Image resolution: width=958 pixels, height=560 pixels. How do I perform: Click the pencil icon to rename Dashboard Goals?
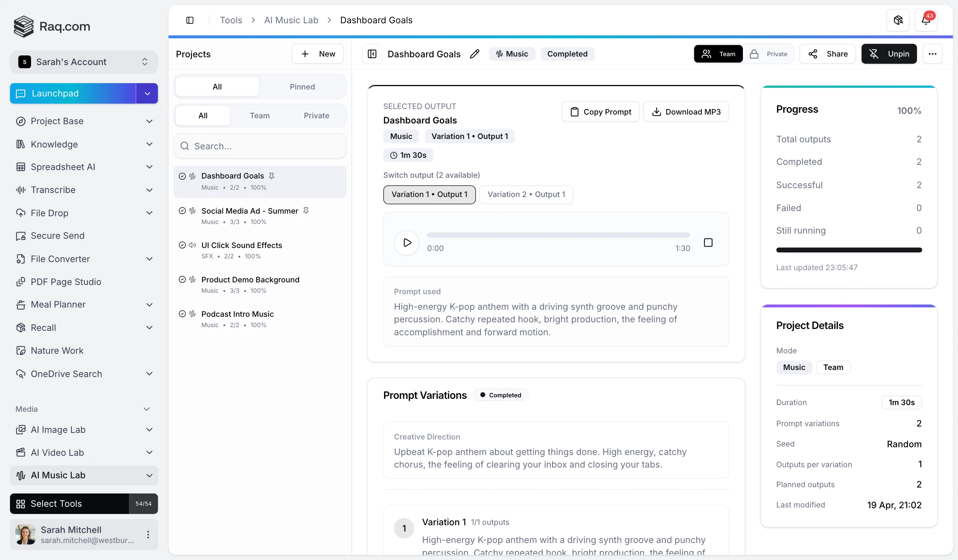tap(475, 54)
